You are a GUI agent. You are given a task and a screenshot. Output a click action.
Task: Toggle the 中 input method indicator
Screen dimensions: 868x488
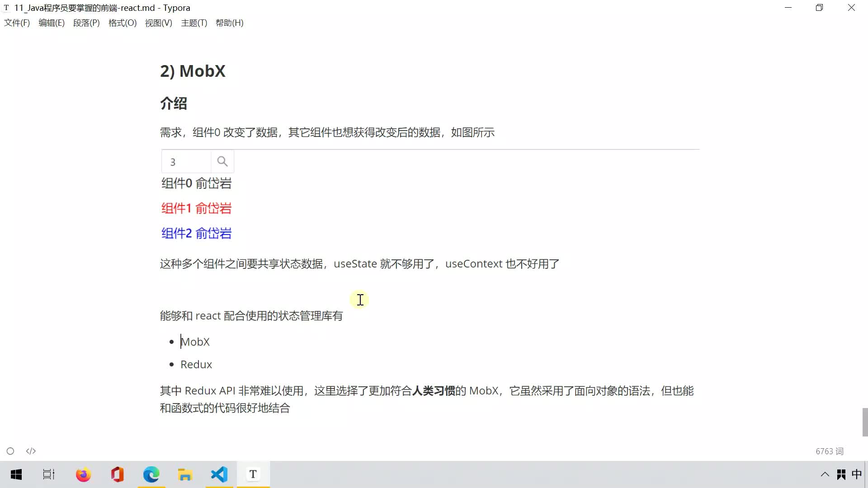[x=857, y=474]
